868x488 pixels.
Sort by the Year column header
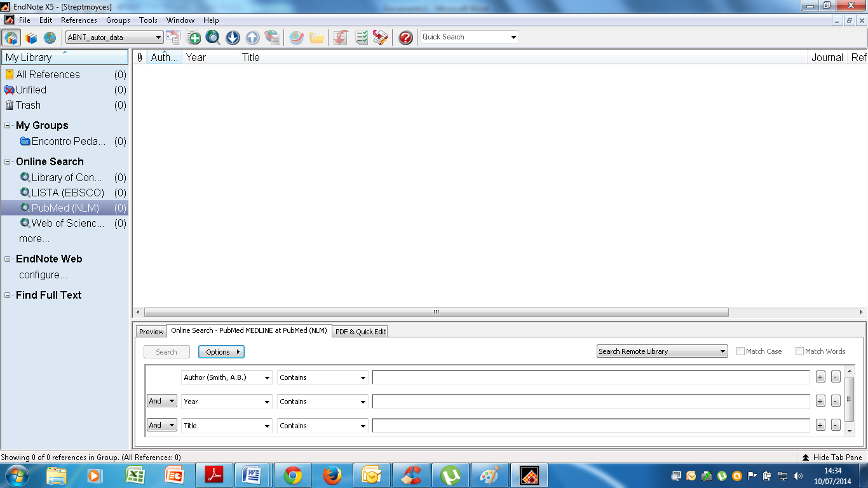click(210, 57)
